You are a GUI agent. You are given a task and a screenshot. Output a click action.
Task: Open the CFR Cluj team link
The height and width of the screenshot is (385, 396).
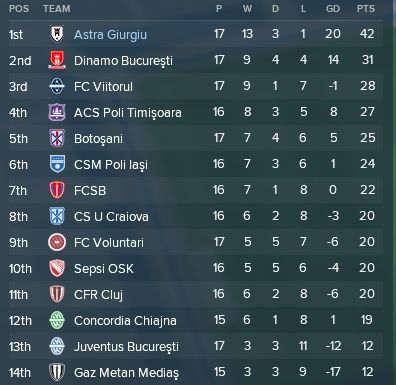click(x=98, y=295)
